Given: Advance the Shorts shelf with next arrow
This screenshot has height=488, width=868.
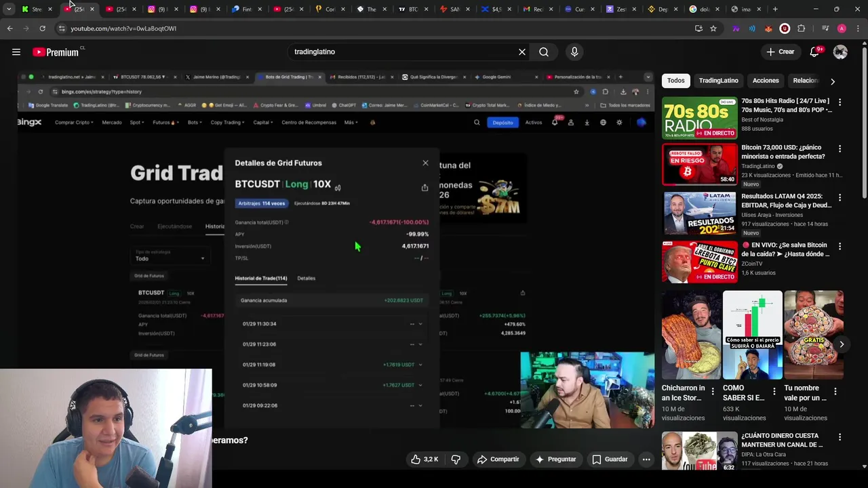Looking at the screenshot, I should pyautogui.click(x=842, y=344).
